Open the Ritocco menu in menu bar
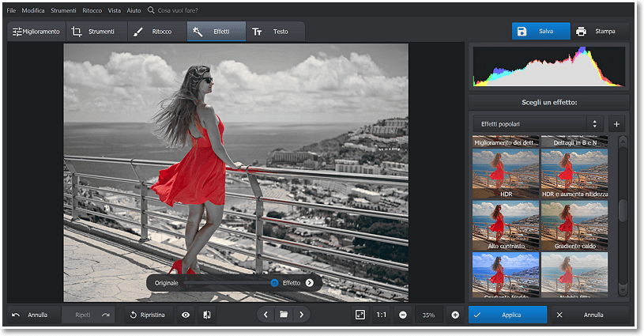644x336 pixels. [92, 10]
